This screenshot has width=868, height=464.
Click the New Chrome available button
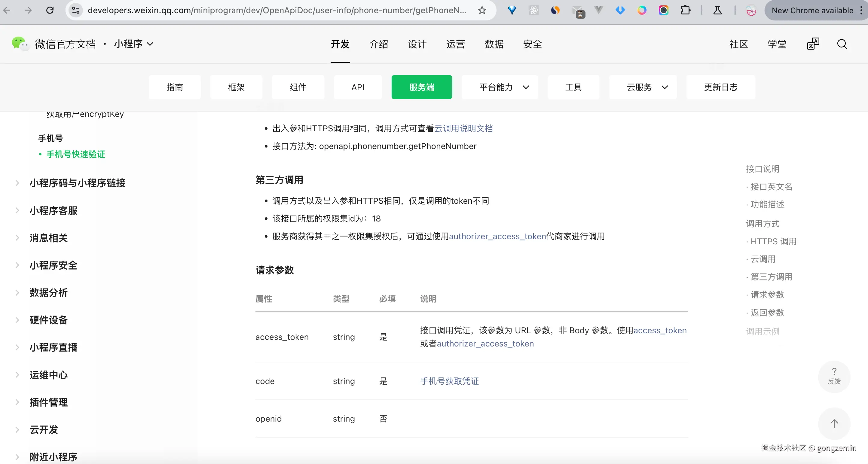pyautogui.click(x=812, y=11)
